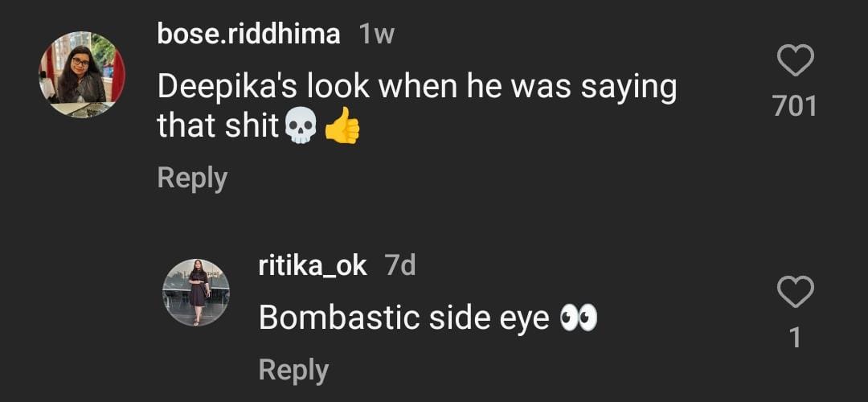Image resolution: width=868 pixels, height=402 pixels.
Task: Open ritika_ok's profile picture
Action: point(196,293)
